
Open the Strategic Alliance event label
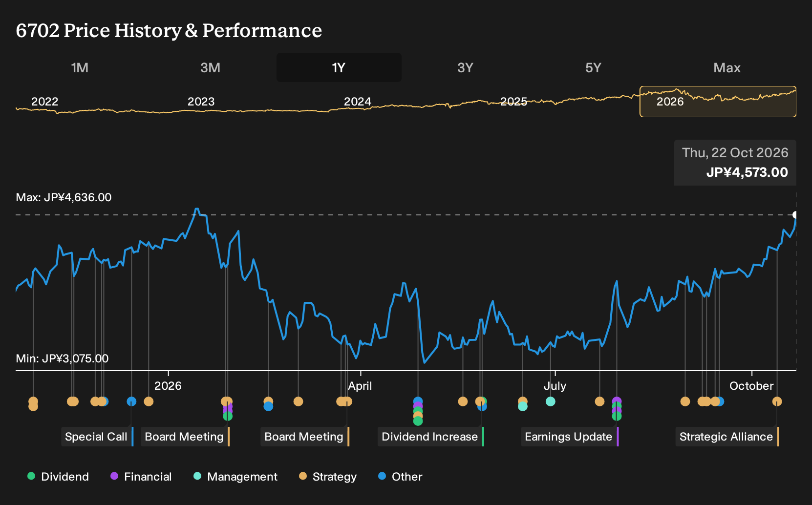click(727, 437)
